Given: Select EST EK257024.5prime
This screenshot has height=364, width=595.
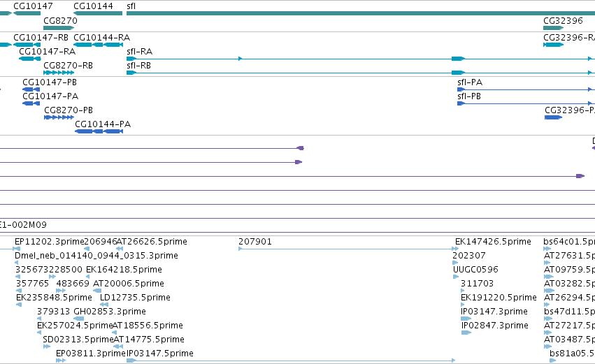Looking at the screenshot, I should (75, 326).
